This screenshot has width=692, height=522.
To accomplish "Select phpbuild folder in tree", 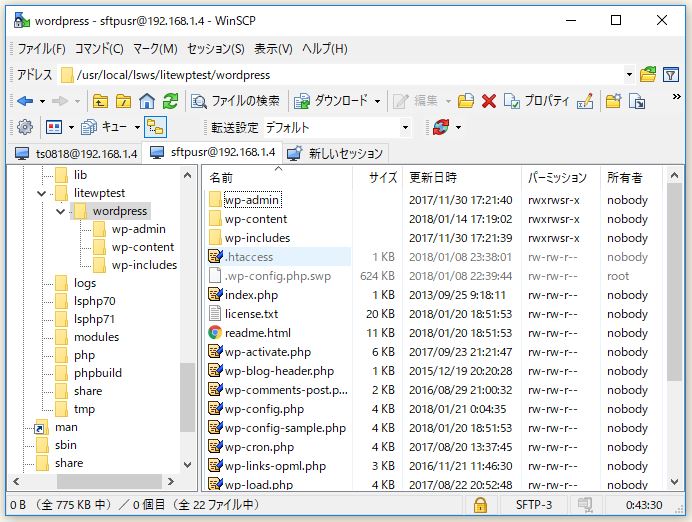I will click(98, 373).
